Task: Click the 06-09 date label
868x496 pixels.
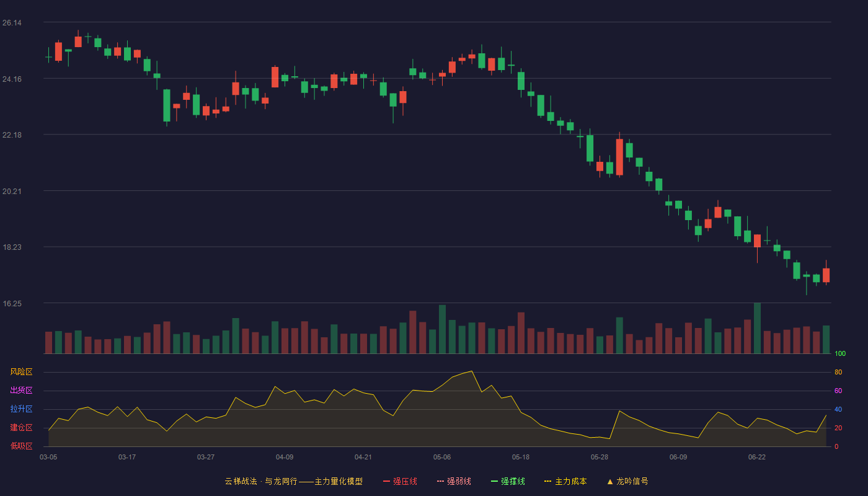Action: point(678,457)
